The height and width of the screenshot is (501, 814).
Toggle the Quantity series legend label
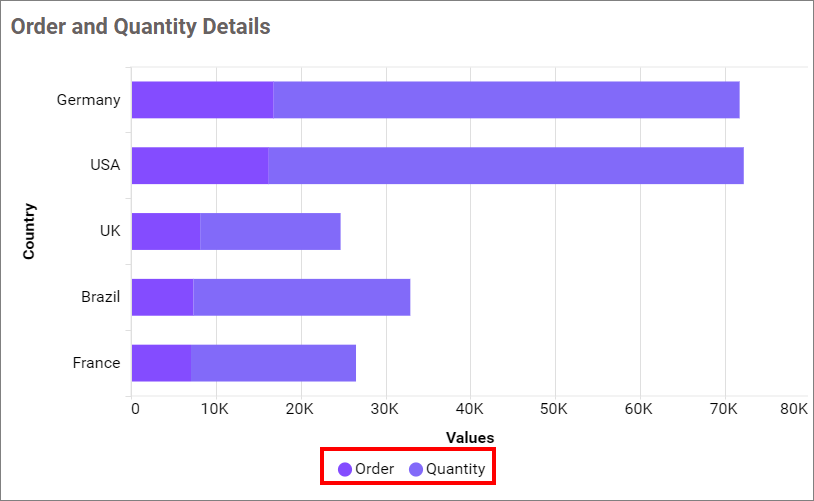tap(455, 469)
